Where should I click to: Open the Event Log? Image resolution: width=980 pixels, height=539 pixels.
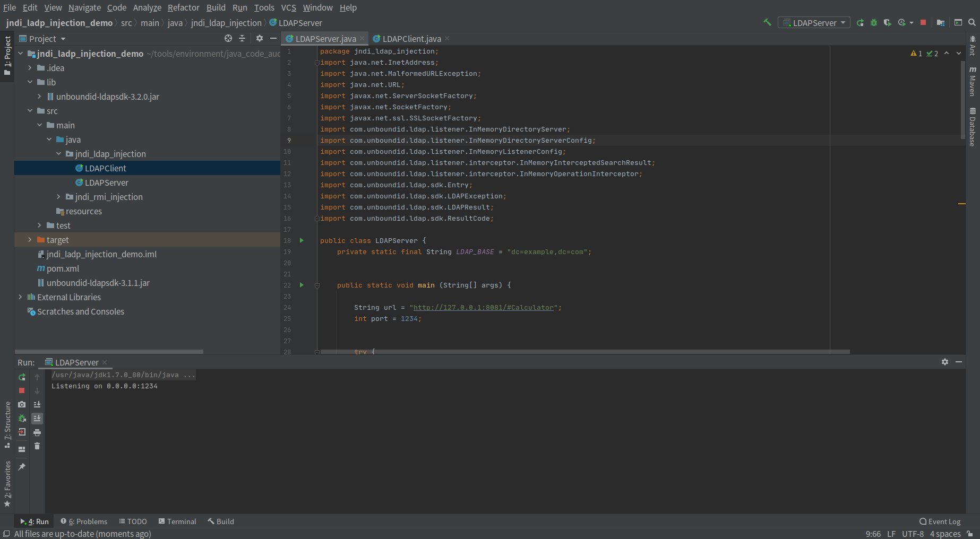pos(940,521)
